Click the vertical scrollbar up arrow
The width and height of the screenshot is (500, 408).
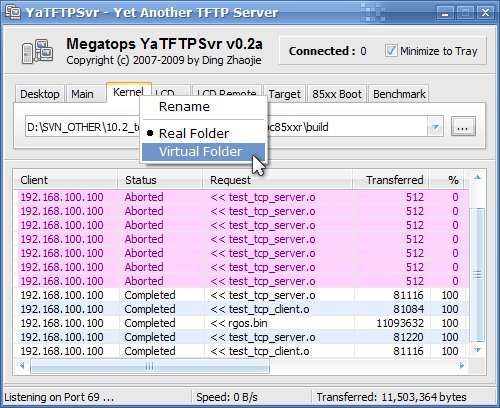[x=478, y=178]
